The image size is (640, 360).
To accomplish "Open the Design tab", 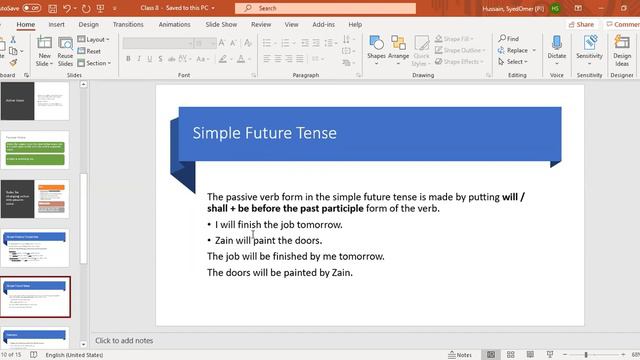I will (89, 24).
